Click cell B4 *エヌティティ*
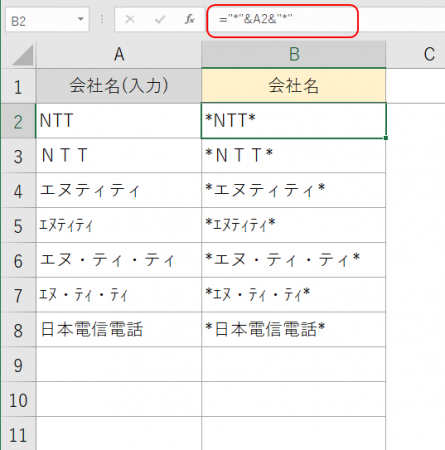 [x=293, y=191]
